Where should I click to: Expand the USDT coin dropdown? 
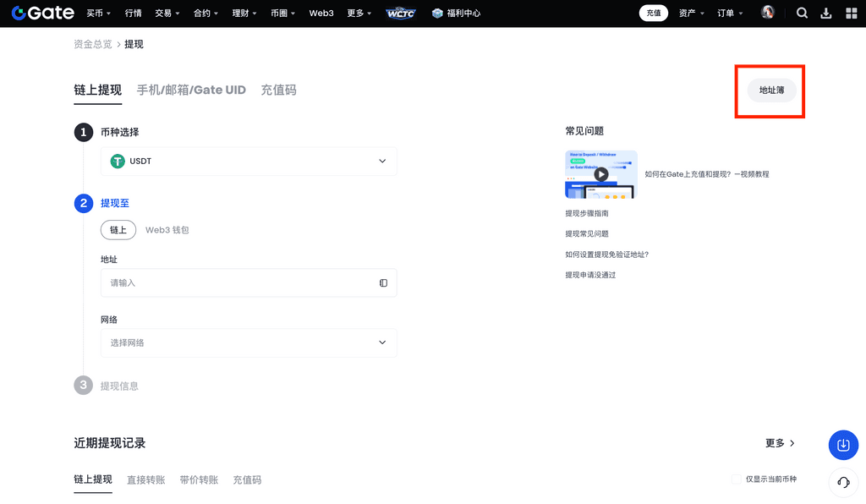tap(249, 161)
